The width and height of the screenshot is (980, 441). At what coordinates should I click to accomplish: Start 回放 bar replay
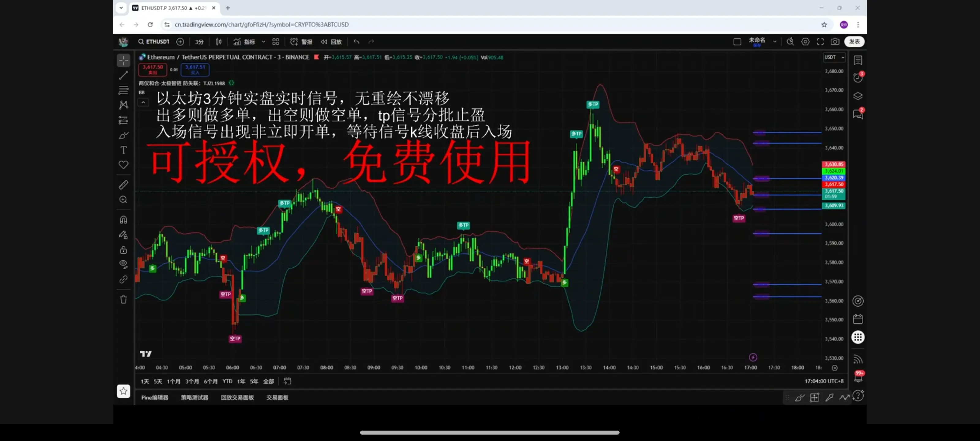tap(331, 42)
